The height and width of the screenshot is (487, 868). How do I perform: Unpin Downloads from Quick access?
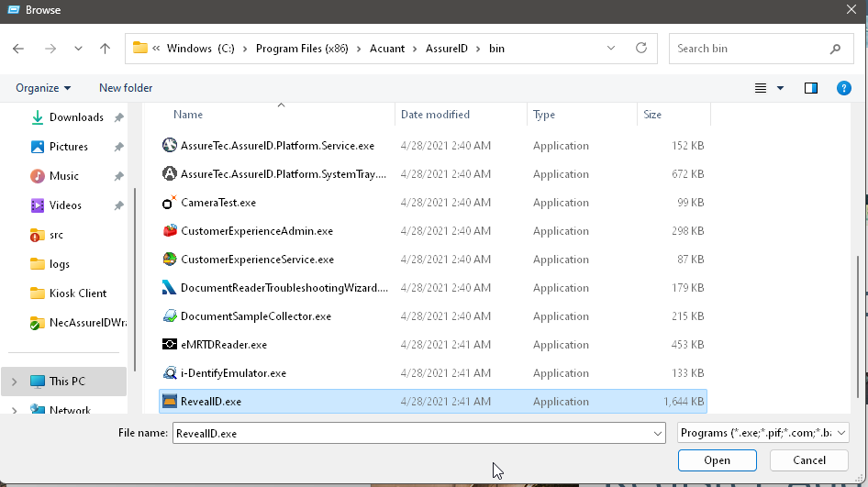pyautogui.click(x=119, y=117)
